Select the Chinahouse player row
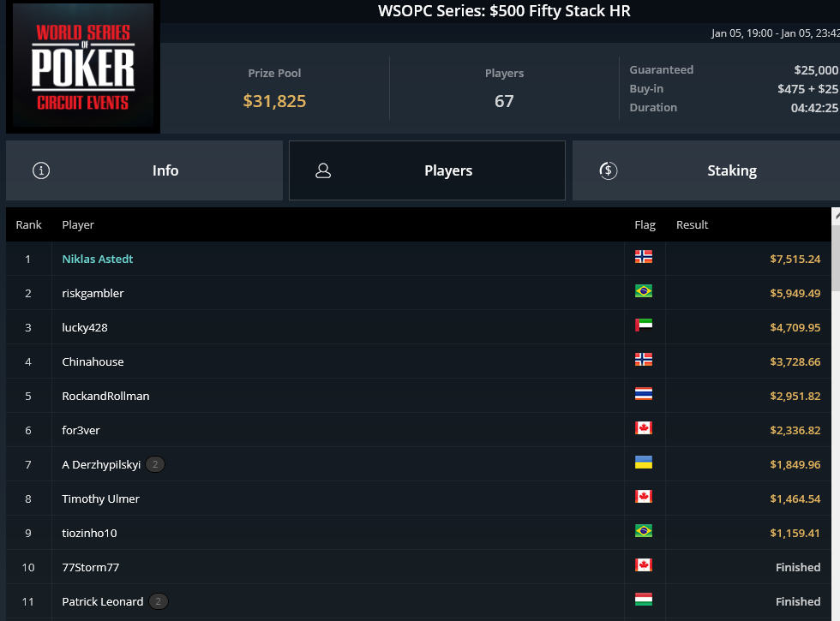 (x=418, y=361)
